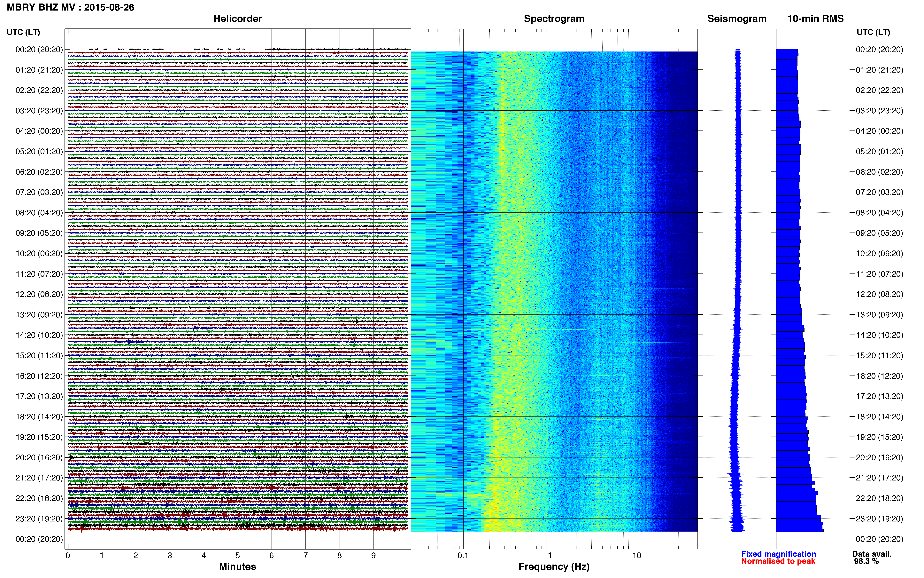Select left time label '03:20 (23:20)'
924x578 pixels.
39,111
